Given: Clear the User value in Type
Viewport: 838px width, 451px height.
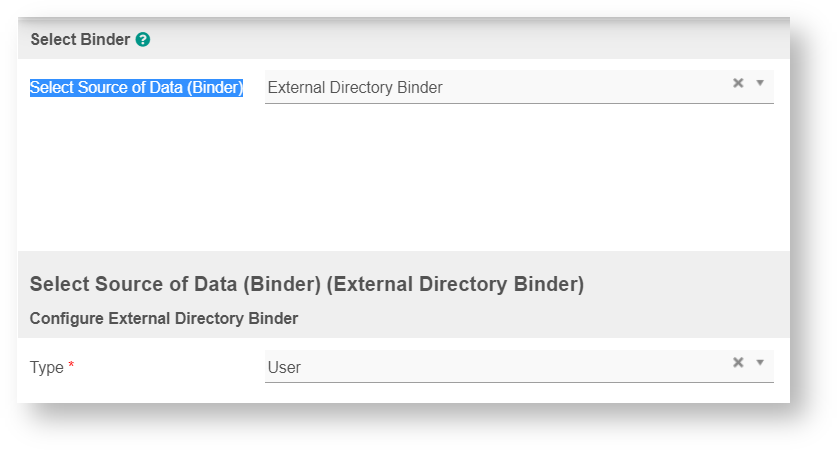Looking at the screenshot, I should point(738,362).
